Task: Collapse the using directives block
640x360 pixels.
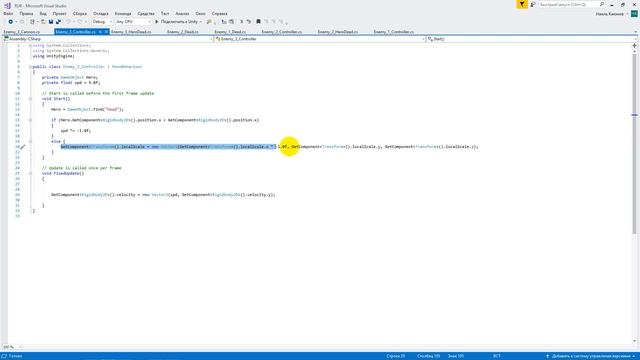Action: coord(30,45)
